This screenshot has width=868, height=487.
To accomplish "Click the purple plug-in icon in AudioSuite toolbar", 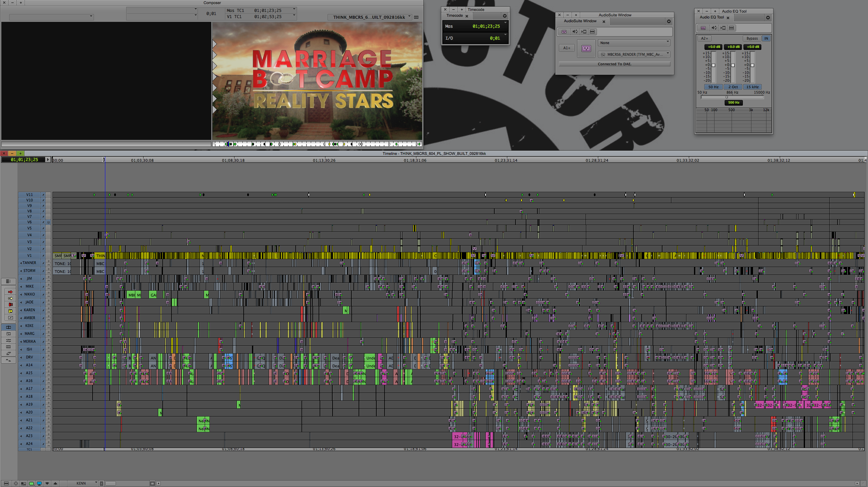I will [x=564, y=32].
